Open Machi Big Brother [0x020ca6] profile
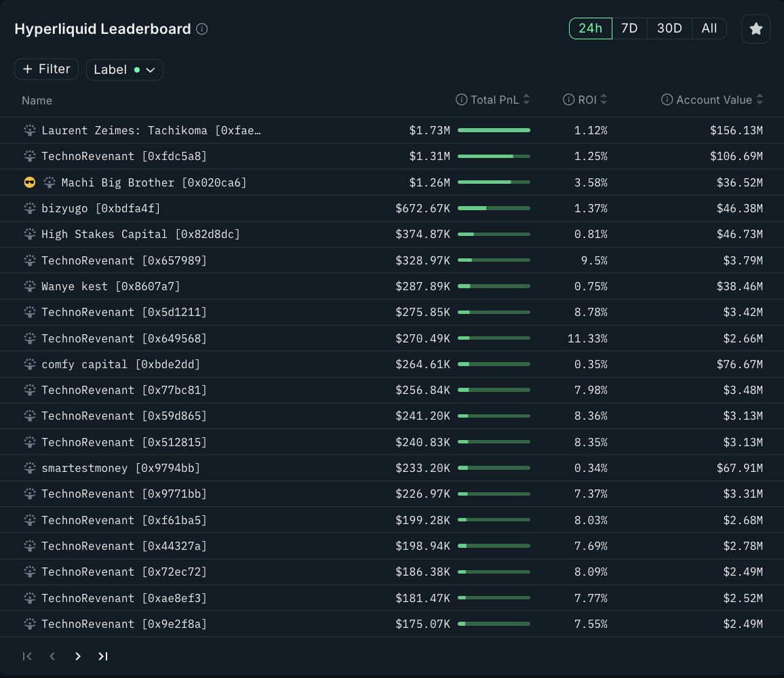 (x=154, y=182)
